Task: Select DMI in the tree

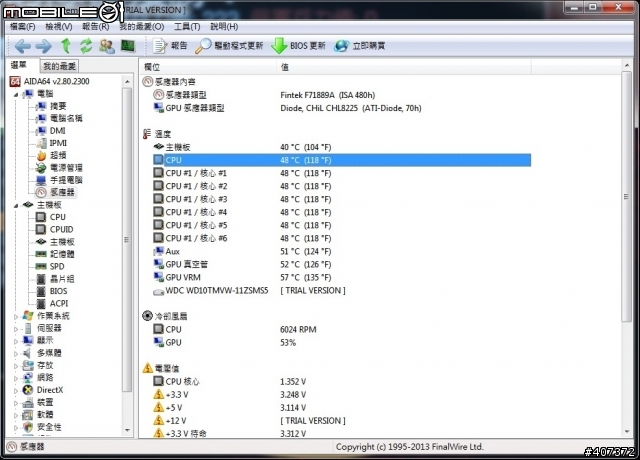Action: tap(51, 131)
